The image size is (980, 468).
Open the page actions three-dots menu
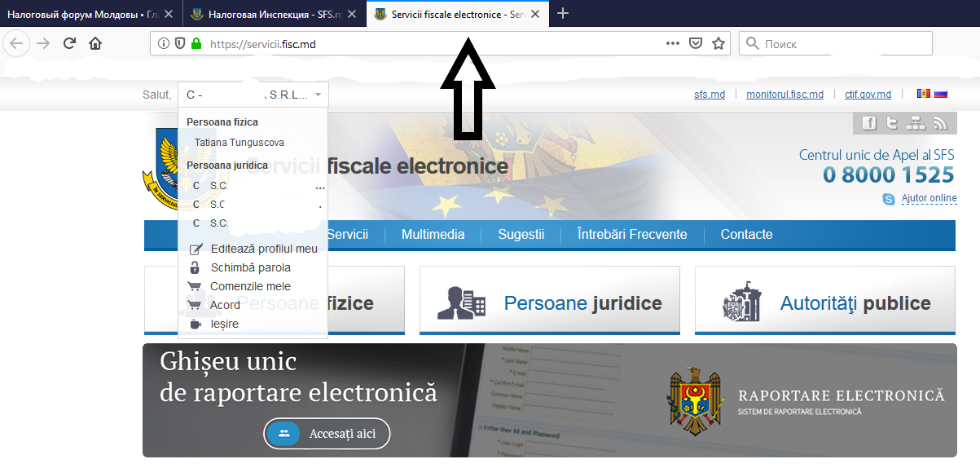click(673, 44)
